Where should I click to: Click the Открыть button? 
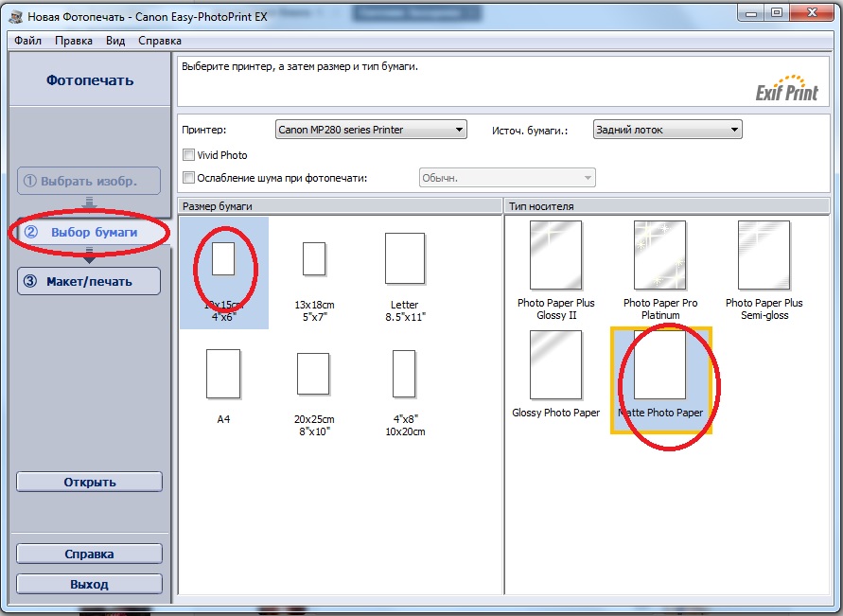coord(89,482)
